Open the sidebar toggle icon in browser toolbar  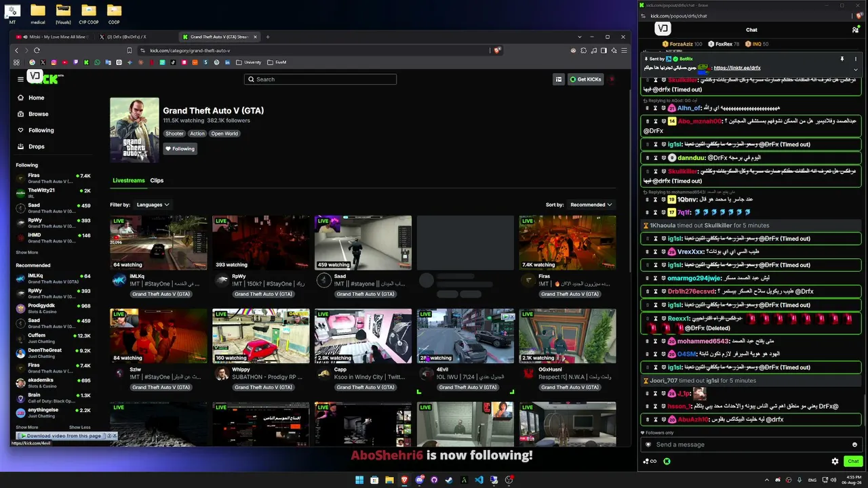pos(604,50)
